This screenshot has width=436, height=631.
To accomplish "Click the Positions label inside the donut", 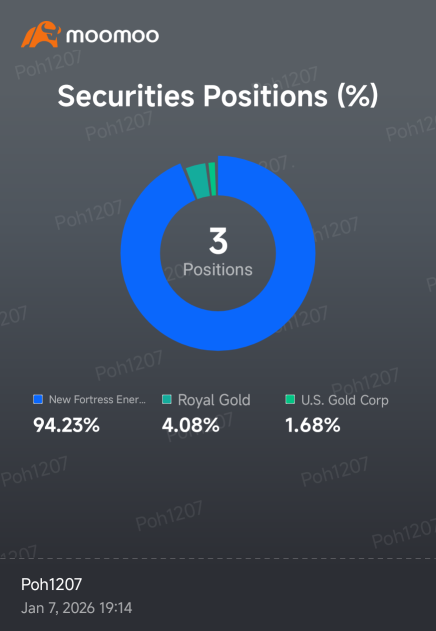I will pos(218,269).
